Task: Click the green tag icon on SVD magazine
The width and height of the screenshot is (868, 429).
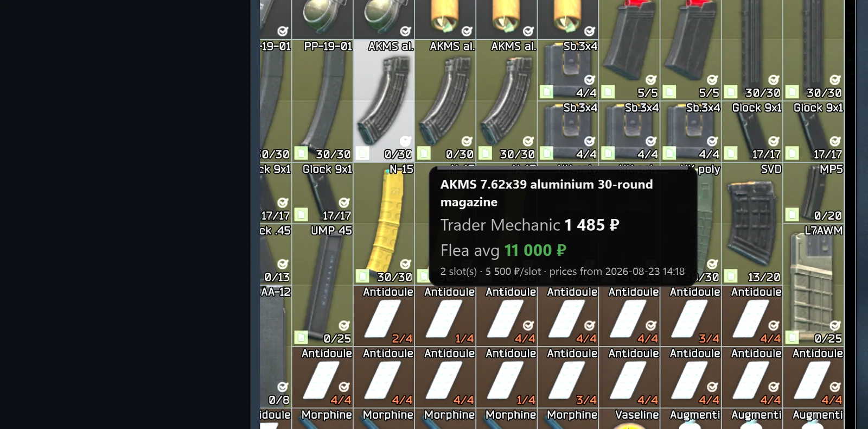Action: click(x=731, y=276)
